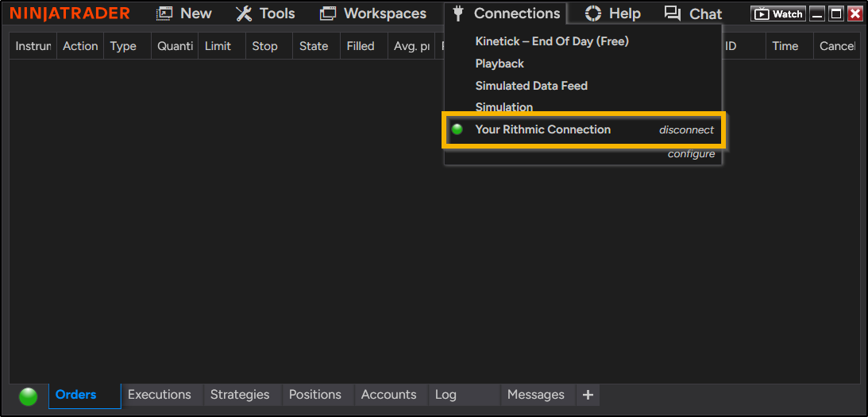Image resolution: width=868 pixels, height=417 pixels.
Task: Click the Limit column header
Action: click(222, 46)
